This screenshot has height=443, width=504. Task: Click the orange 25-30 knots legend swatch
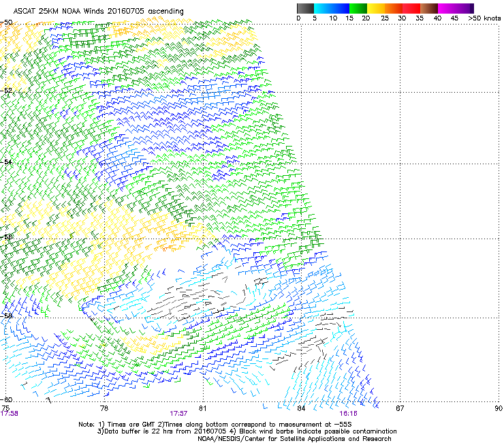click(394, 8)
